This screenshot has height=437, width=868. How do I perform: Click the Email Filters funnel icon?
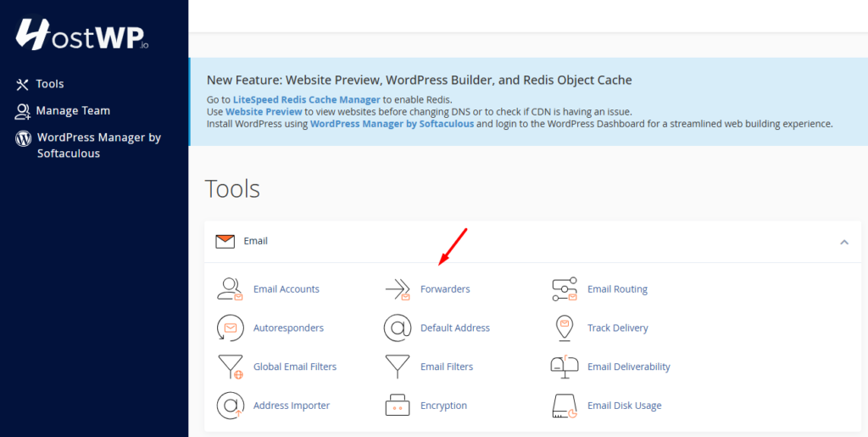(x=398, y=367)
